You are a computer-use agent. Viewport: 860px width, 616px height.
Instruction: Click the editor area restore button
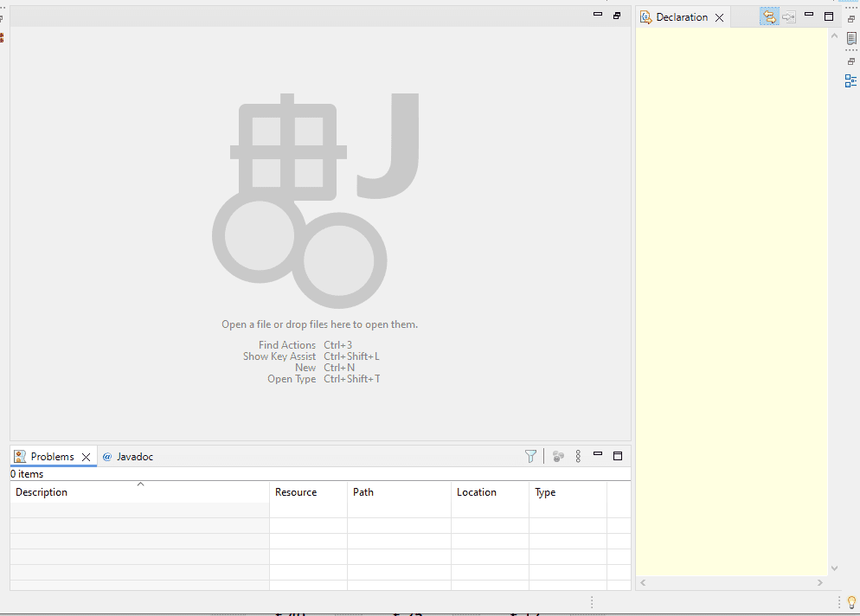pyautogui.click(x=617, y=16)
